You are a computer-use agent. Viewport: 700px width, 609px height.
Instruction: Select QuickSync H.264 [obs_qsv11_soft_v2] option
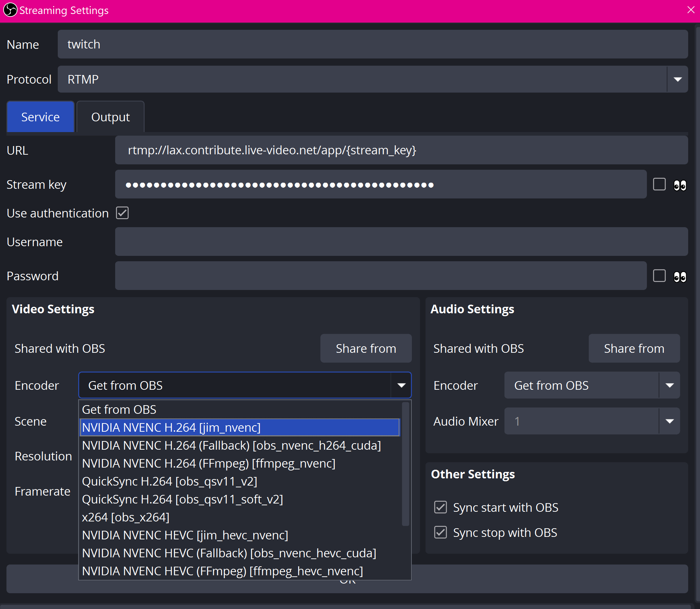(240, 499)
